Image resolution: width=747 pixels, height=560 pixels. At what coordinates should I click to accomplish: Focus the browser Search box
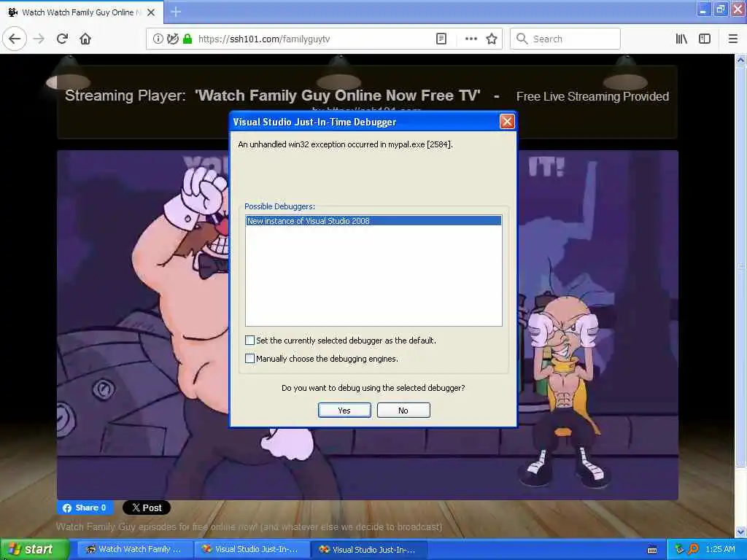pyautogui.click(x=565, y=39)
